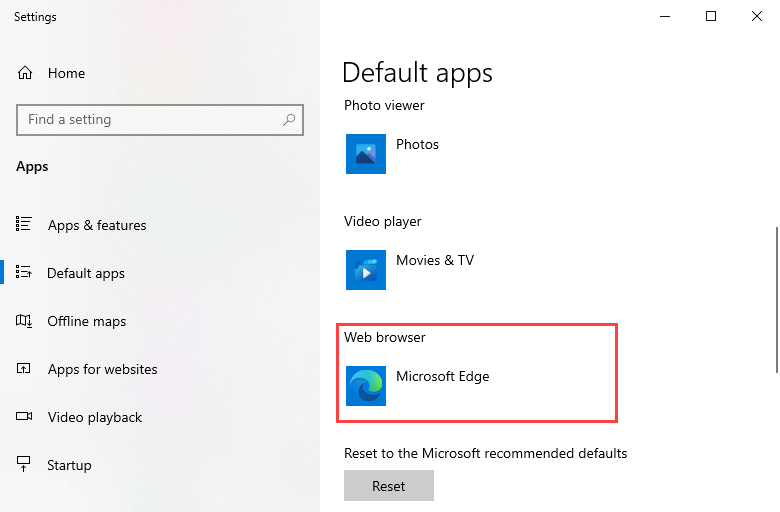Open the Apps & features text label
Screen dimensions: 780x512
pos(97,225)
